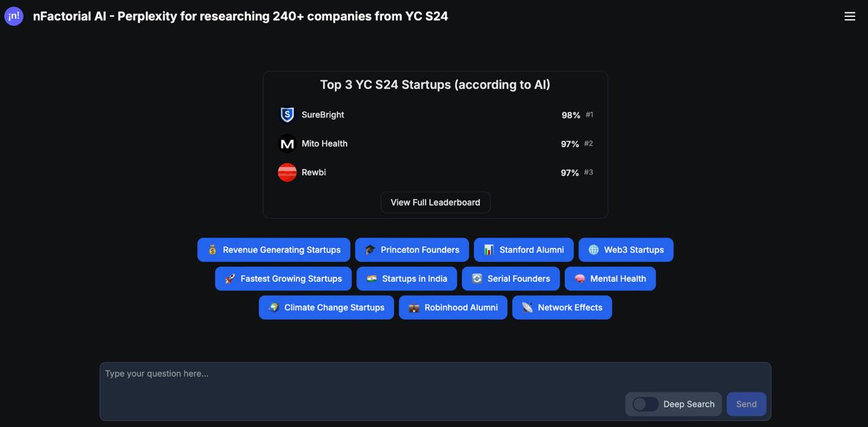Click the disabled Send button
The width and height of the screenshot is (868, 427).
pos(747,404)
